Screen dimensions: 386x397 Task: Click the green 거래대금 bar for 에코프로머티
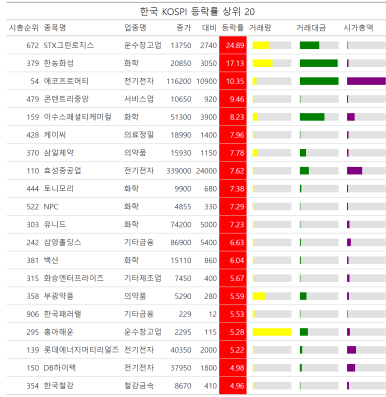coord(319,81)
